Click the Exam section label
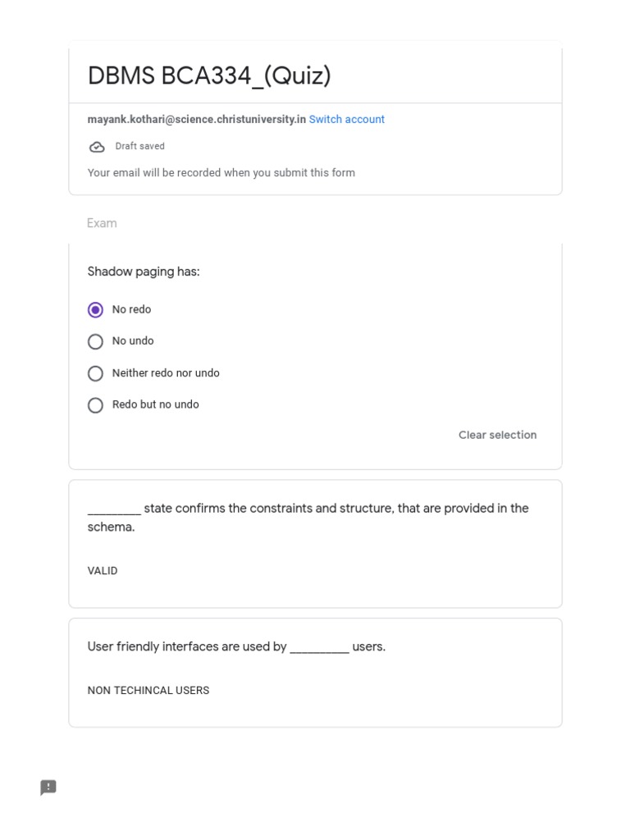630x840 pixels. (102, 223)
